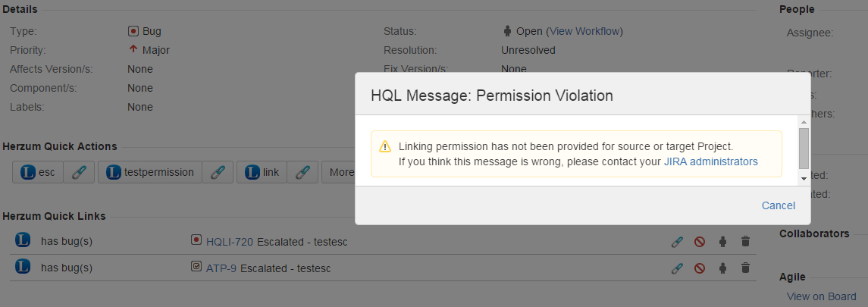Run the testpermission quick action
The image size is (868, 307).
pyautogui.click(x=151, y=172)
